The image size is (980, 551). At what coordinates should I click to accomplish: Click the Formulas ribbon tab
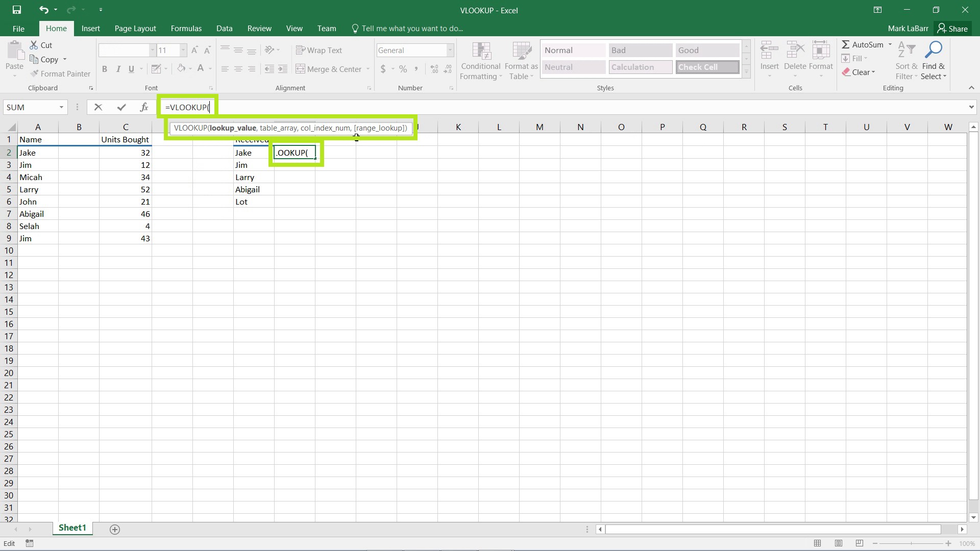click(x=186, y=28)
